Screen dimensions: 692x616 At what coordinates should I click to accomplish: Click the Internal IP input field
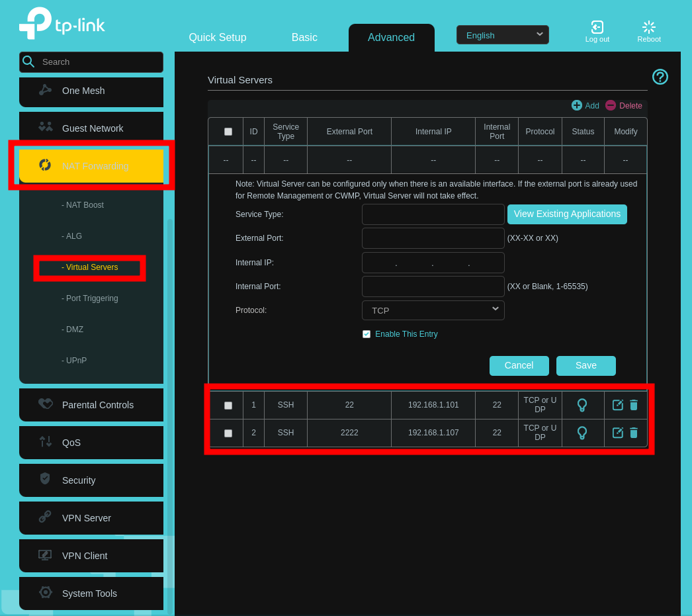point(433,263)
